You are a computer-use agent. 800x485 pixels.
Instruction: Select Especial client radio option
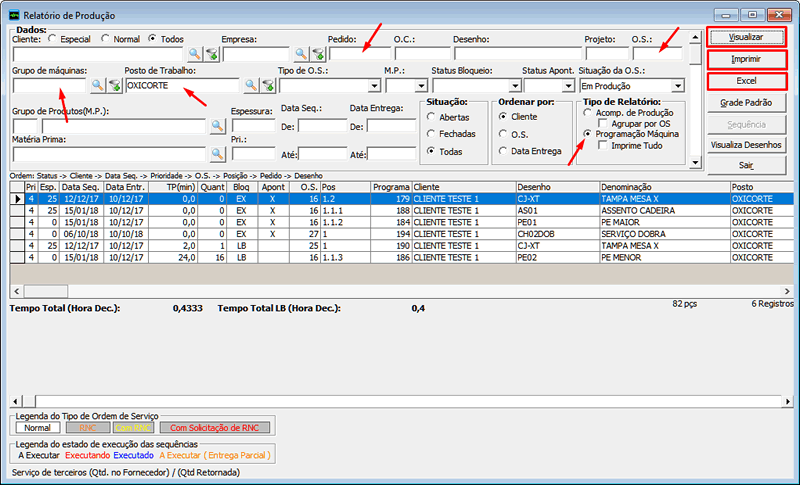pos(52,39)
